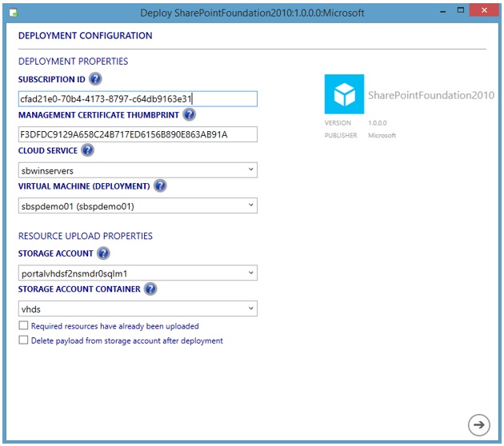View help for Storage Account
Screen dimensions: 504x446
[x=103, y=253]
